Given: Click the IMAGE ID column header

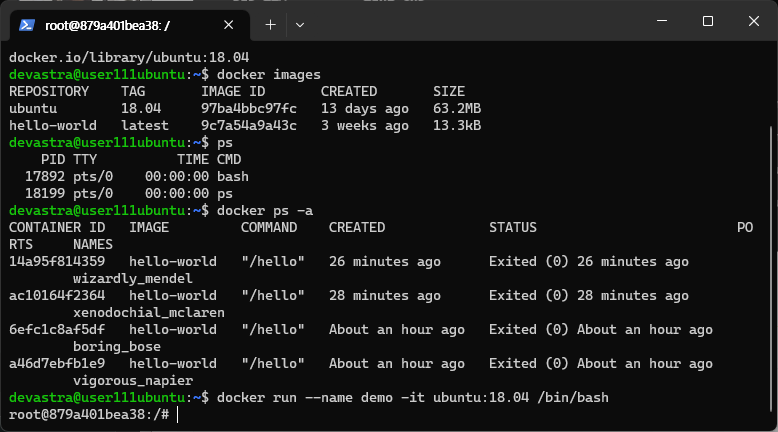Looking at the screenshot, I should tap(233, 92).
